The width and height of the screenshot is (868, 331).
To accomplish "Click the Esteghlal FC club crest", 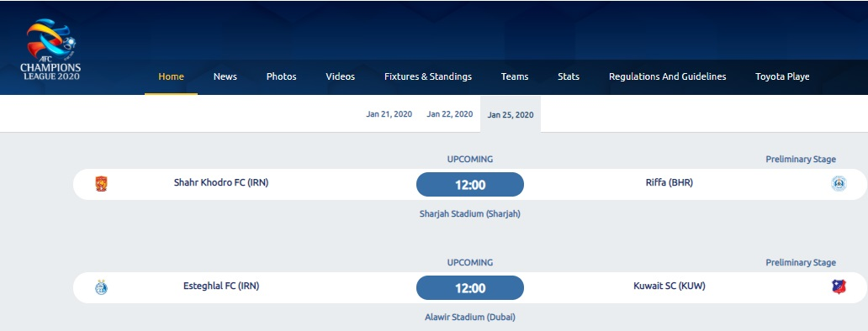I will coord(101,287).
